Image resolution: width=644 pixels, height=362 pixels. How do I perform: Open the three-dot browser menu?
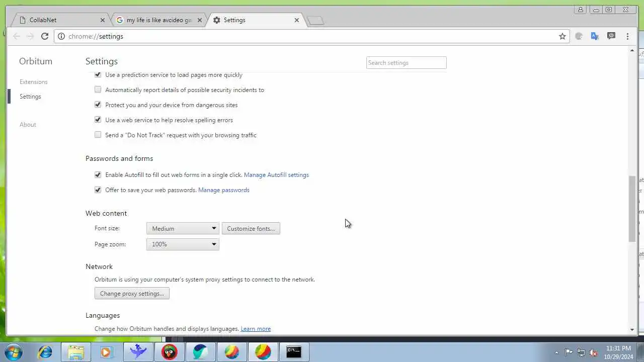tap(627, 36)
